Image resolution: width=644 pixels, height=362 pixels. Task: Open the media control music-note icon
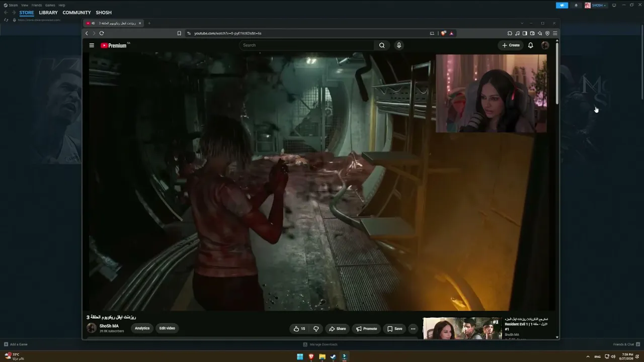coord(517,33)
